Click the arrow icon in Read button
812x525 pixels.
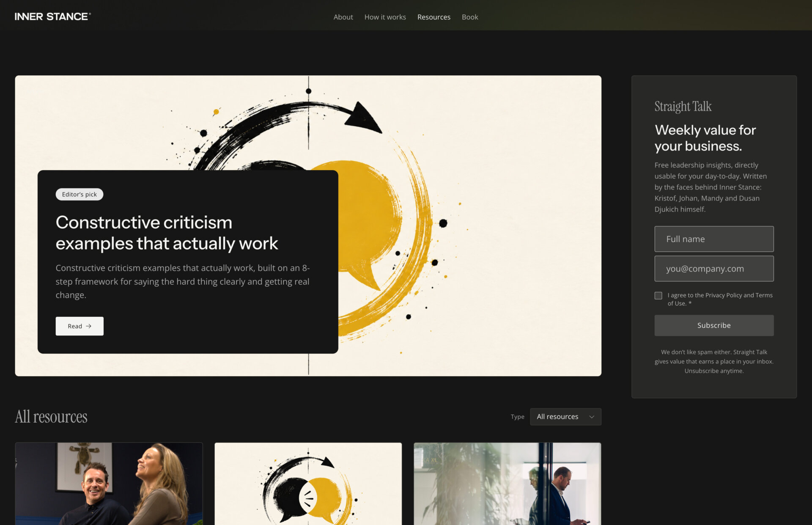point(88,326)
